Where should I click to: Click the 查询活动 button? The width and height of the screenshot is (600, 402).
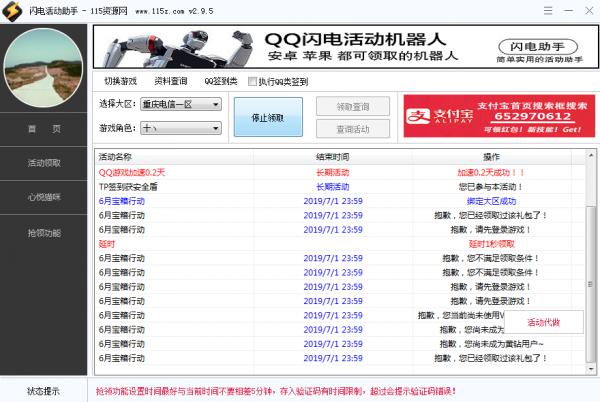(353, 129)
